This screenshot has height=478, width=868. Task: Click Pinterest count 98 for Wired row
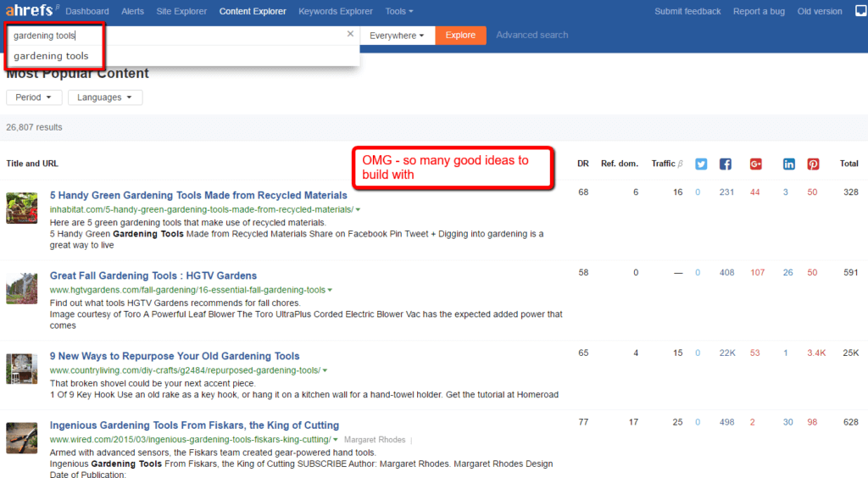pos(812,422)
